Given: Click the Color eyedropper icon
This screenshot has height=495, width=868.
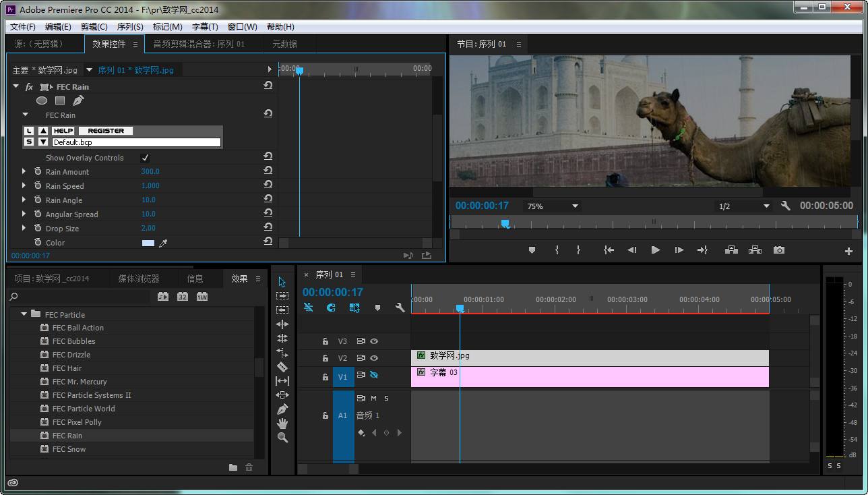Looking at the screenshot, I should pos(163,243).
